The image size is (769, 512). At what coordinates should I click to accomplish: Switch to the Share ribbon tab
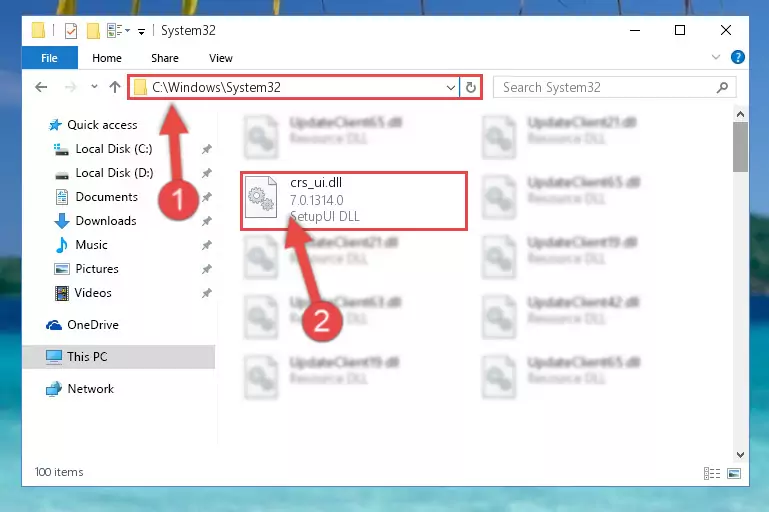[x=165, y=58]
